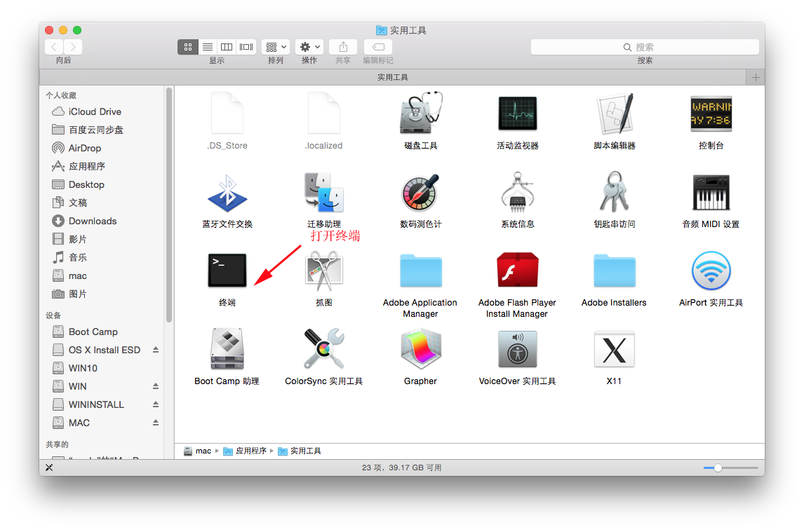Go forward with the right arrow

pyautogui.click(x=74, y=47)
